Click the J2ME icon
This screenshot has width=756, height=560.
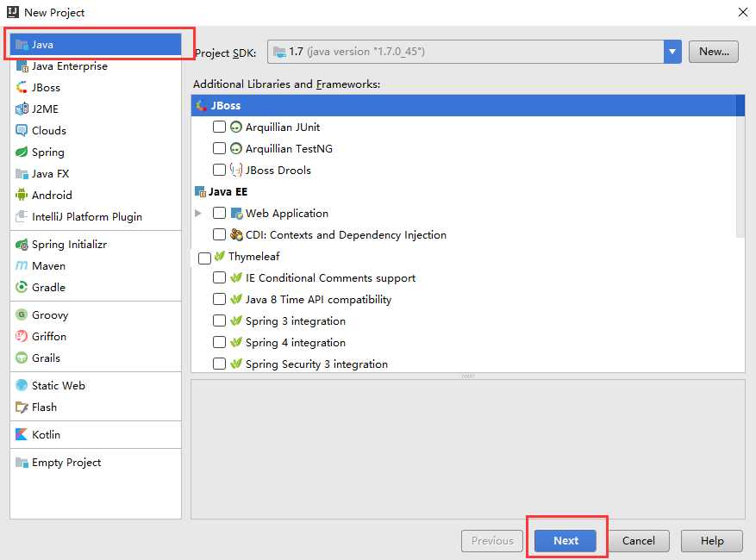[22, 109]
